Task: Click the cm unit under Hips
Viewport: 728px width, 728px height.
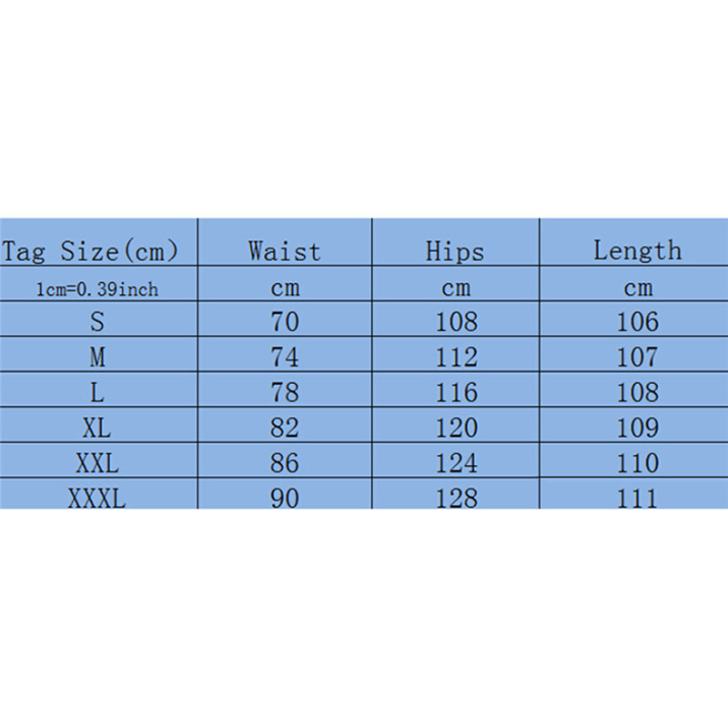Action: [x=456, y=289]
